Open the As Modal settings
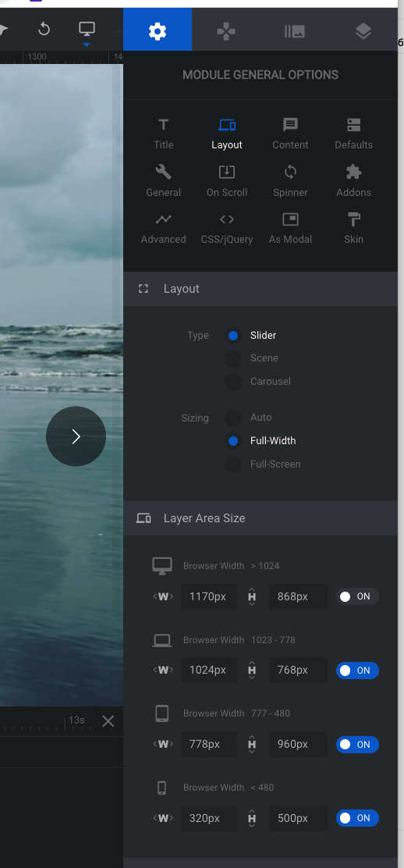Image resolution: width=404 pixels, height=868 pixels. coord(290,228)
